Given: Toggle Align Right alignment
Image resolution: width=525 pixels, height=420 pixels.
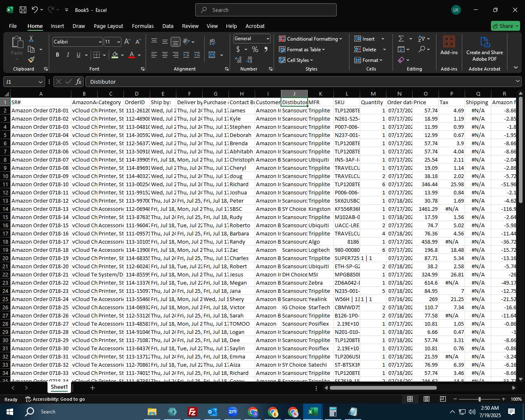Looking at the screenshot, I should (x=176, y=55).
